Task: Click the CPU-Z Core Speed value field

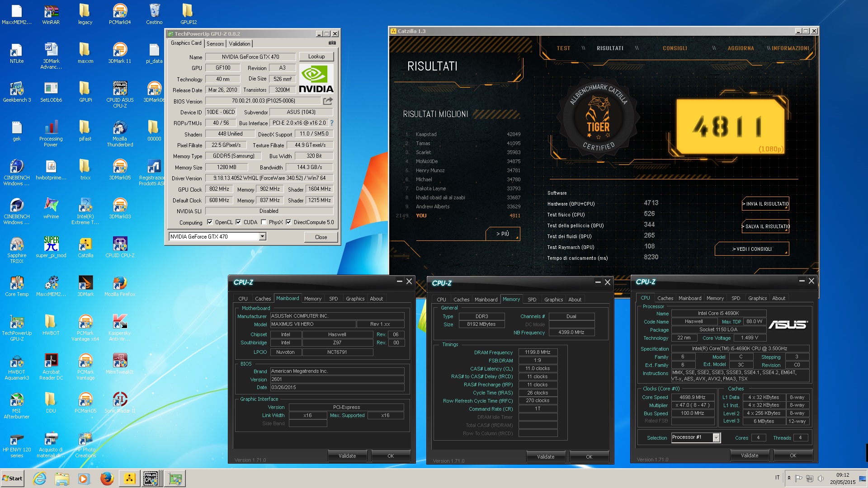Action: pos(693,397)
